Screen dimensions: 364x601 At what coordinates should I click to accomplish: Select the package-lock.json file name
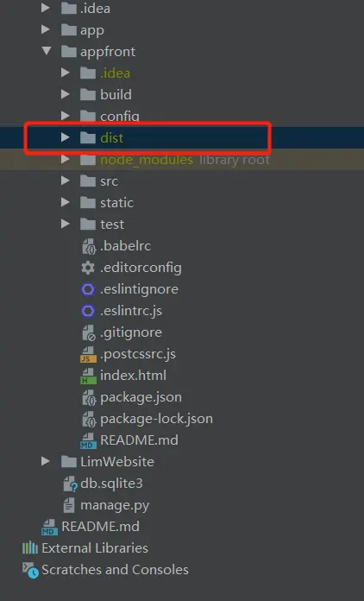(x=156, y=419)
